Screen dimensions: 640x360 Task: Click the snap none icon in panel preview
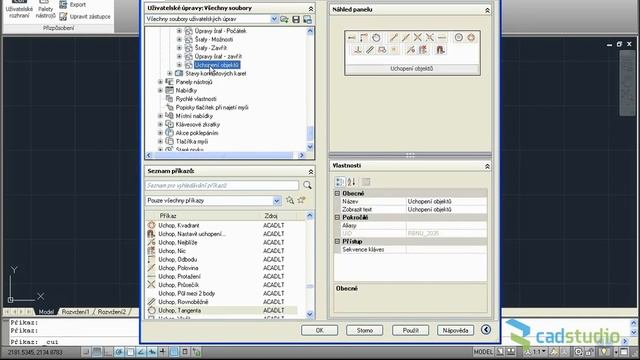(x=423, y=50)
